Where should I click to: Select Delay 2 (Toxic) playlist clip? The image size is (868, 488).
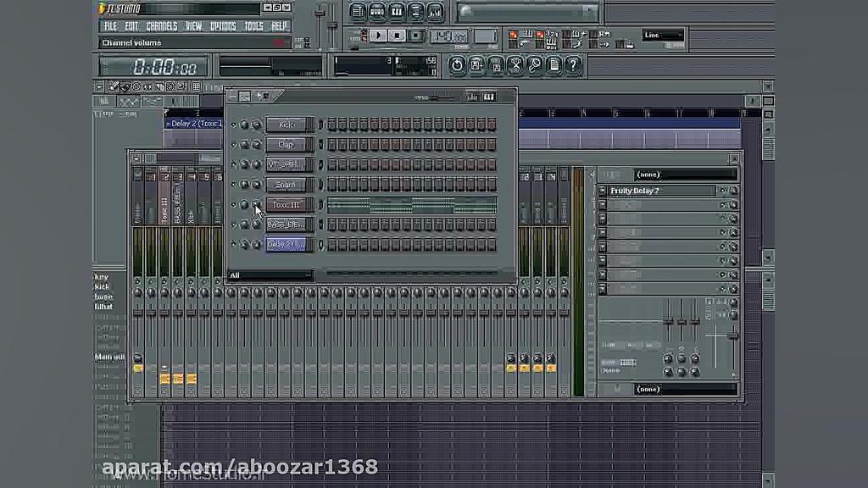tap(193, 124)
